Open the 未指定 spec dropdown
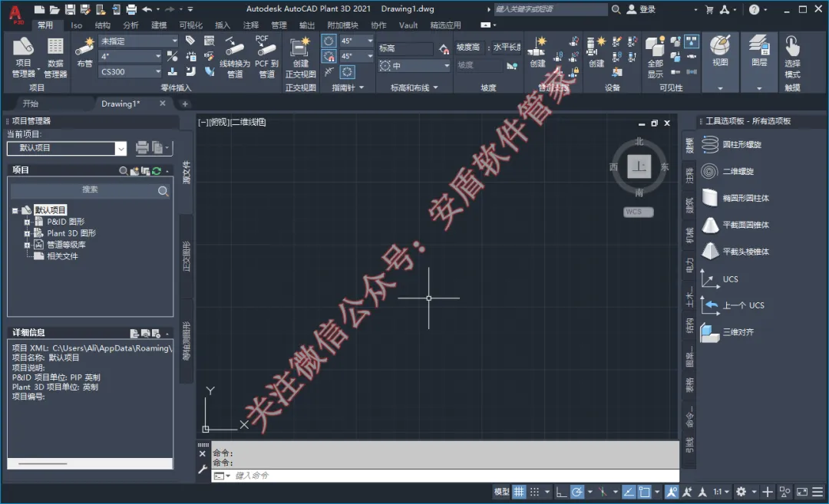Viewport: 829px width, 504px height. [x=138, y=41]
